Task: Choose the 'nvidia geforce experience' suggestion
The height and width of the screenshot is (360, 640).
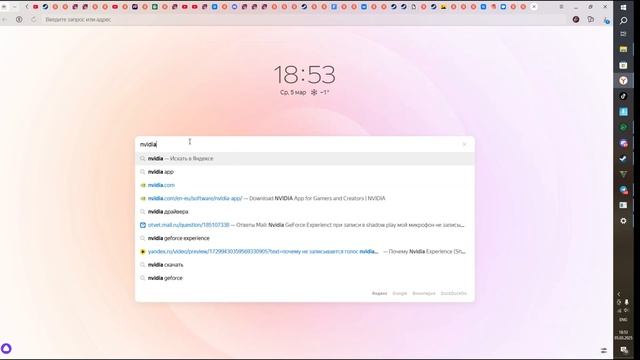Action: (304, 238)
